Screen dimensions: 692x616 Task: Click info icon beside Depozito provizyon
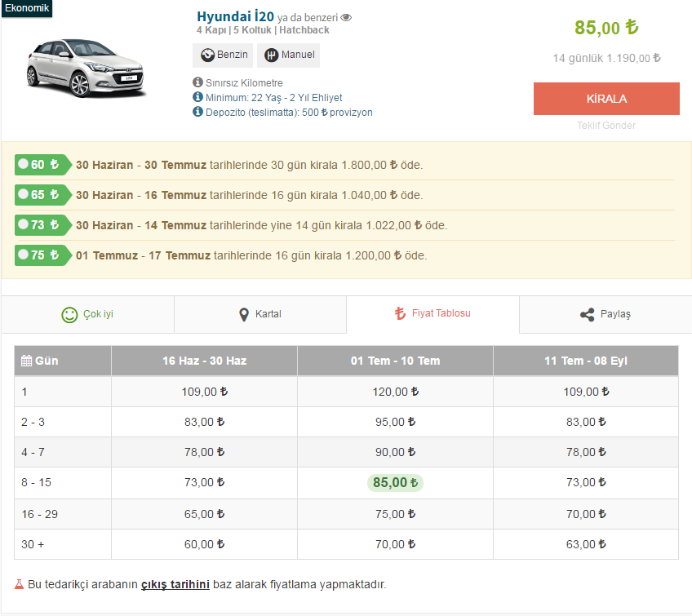coord(197,112)
